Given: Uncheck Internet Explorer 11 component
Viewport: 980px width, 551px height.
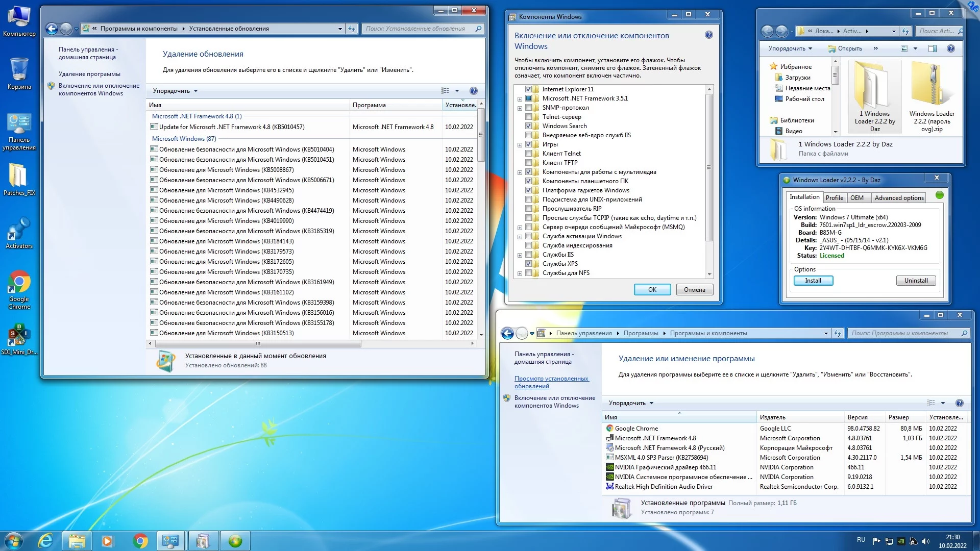Looking at the screenshot, I should (x=529, y=89).
